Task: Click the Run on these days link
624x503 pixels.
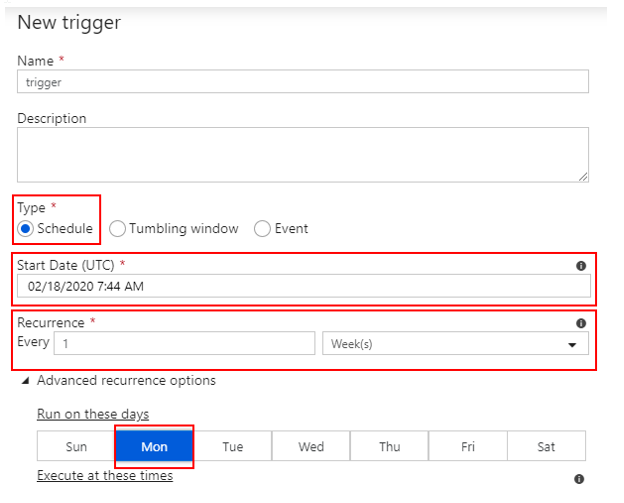Action: [93, 414]
